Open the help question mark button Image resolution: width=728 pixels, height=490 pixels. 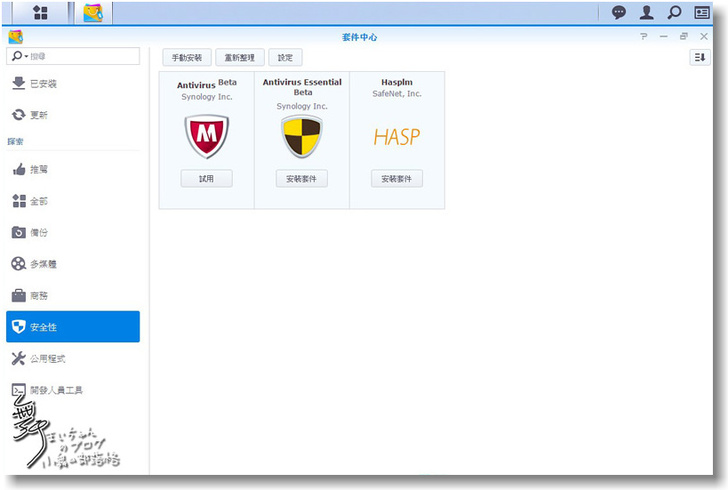point(644,36)
